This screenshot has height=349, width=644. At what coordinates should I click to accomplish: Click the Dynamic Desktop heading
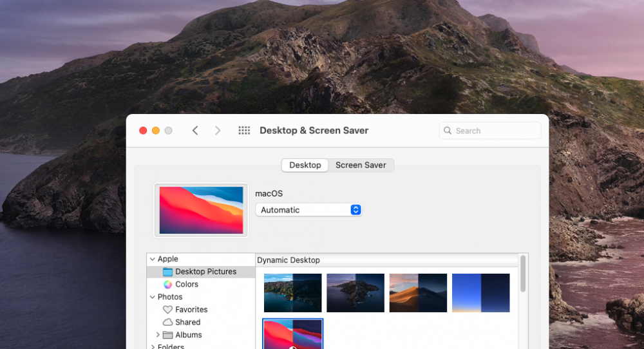289,260
